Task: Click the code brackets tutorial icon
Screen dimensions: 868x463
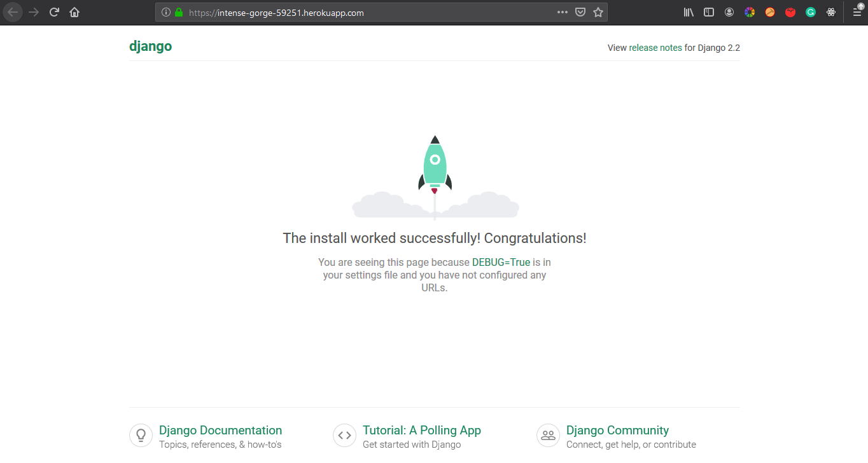Action: 344,436
